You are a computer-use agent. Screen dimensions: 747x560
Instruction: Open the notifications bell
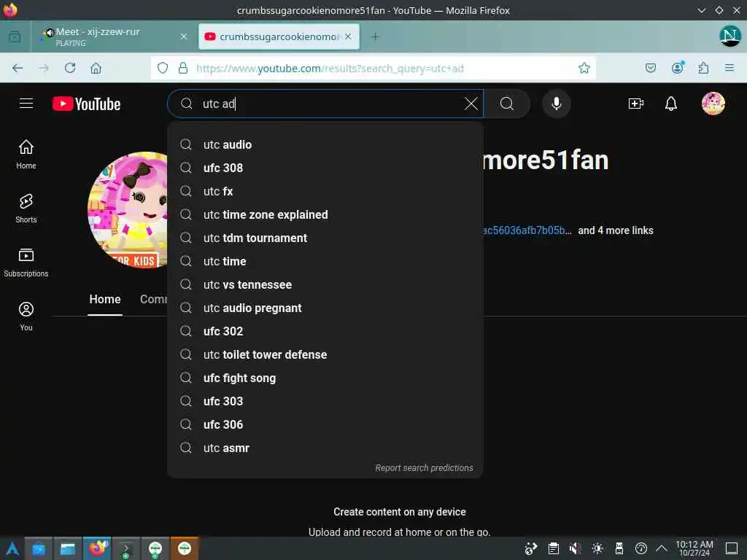671,104
